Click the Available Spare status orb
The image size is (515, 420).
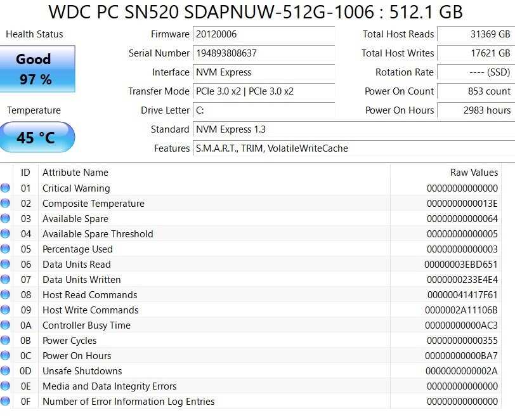click(5, 218)
